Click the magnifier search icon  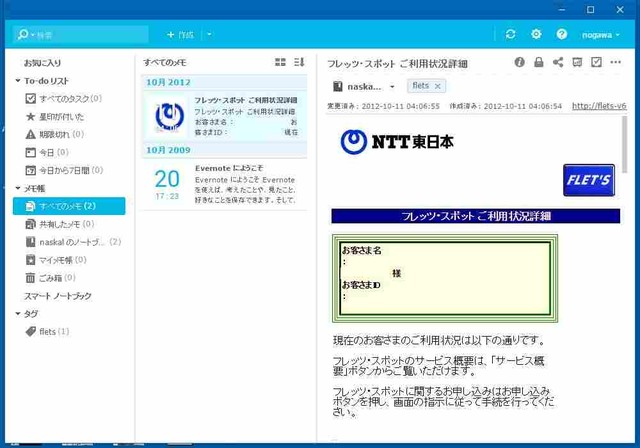tap(23, 35)
